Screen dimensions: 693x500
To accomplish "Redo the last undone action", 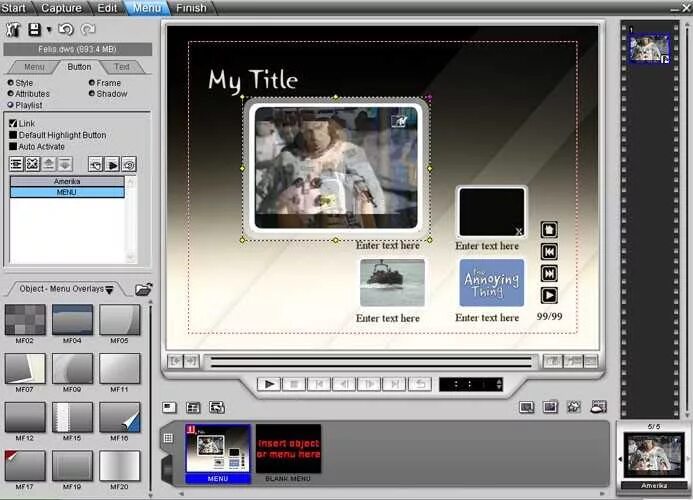I will pos(88,30).
